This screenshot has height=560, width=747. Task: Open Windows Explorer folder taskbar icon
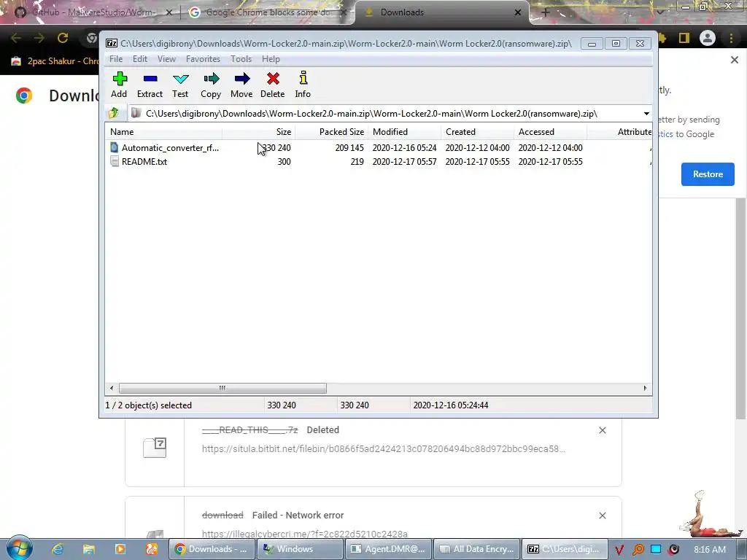[x=88, y=549]
